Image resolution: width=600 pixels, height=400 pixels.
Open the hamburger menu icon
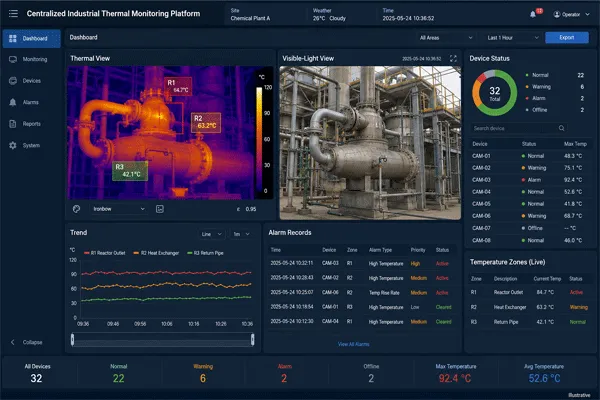point(13,14)
